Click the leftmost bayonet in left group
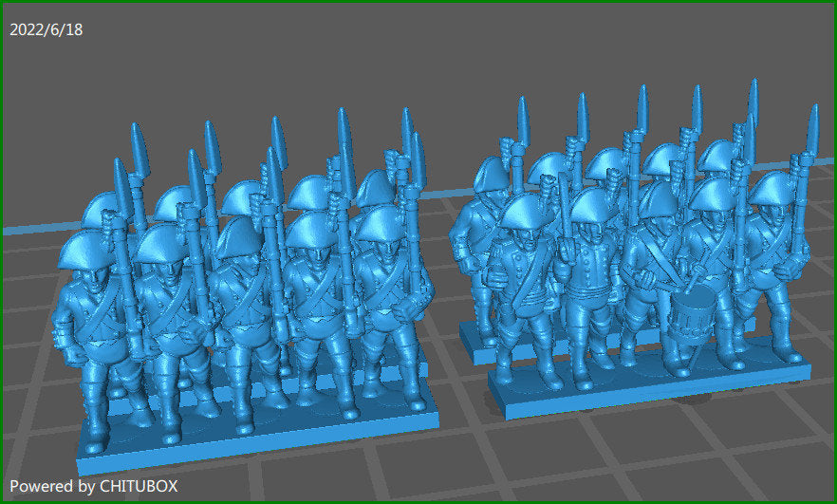The image size is (837, 504). click(121, 180)
